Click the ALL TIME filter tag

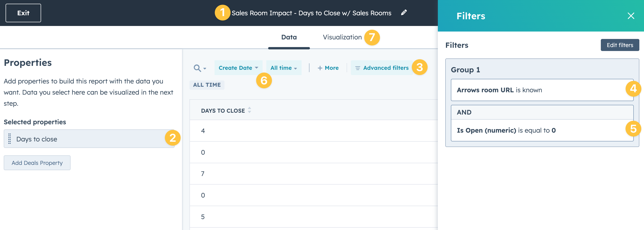207,85
